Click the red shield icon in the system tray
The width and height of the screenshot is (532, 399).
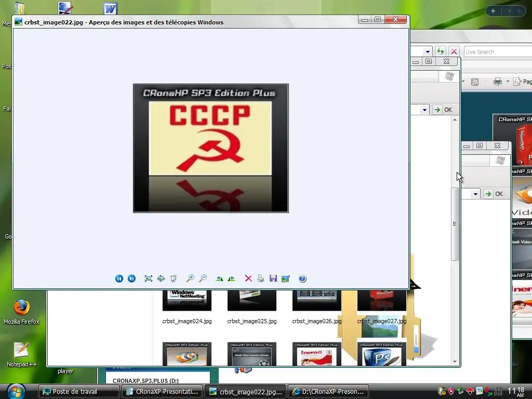451,391
